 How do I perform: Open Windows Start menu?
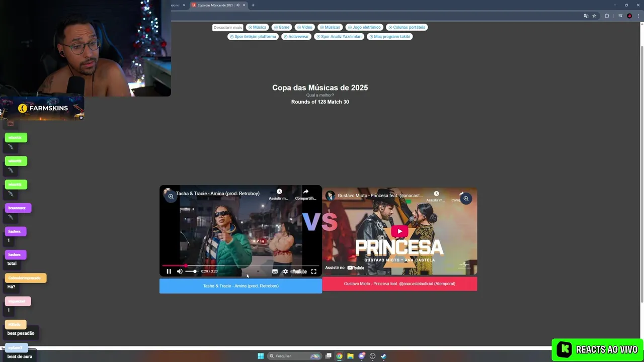click(261, 356)
